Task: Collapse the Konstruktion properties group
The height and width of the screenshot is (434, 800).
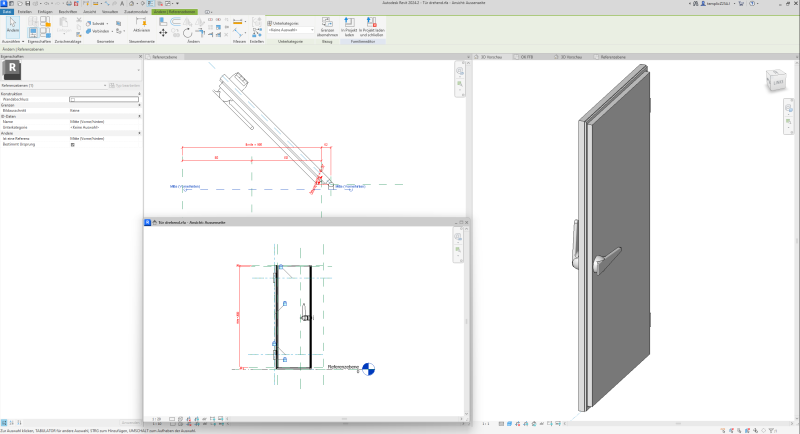Action: tap(139, 94)
